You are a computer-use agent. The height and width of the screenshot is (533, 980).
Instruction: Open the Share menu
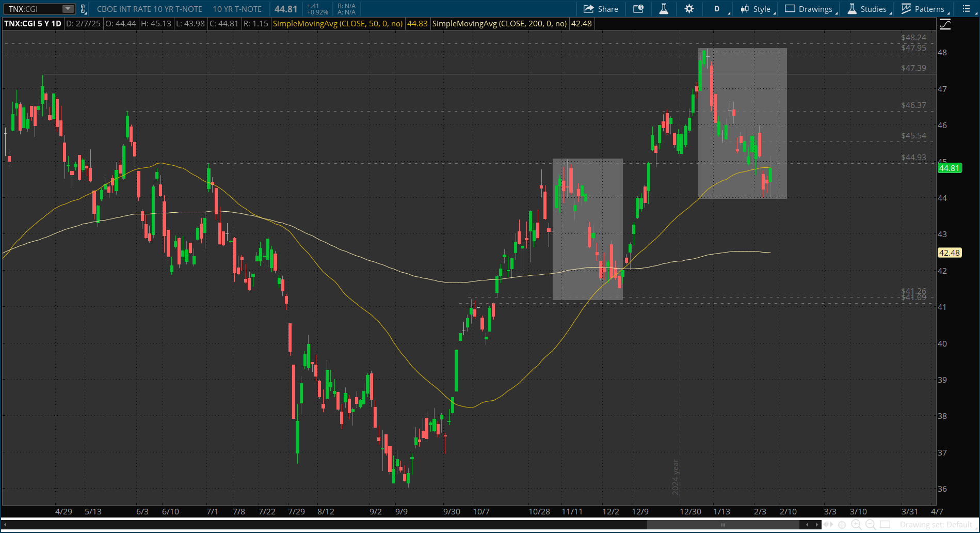tap(601, 9)
